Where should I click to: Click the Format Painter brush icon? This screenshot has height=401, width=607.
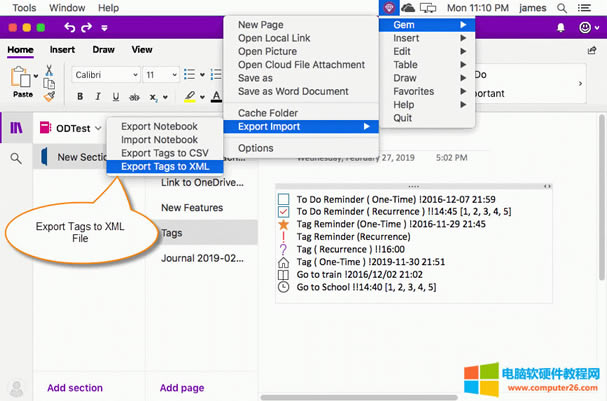pyautogui.click(x=49, y=96)
